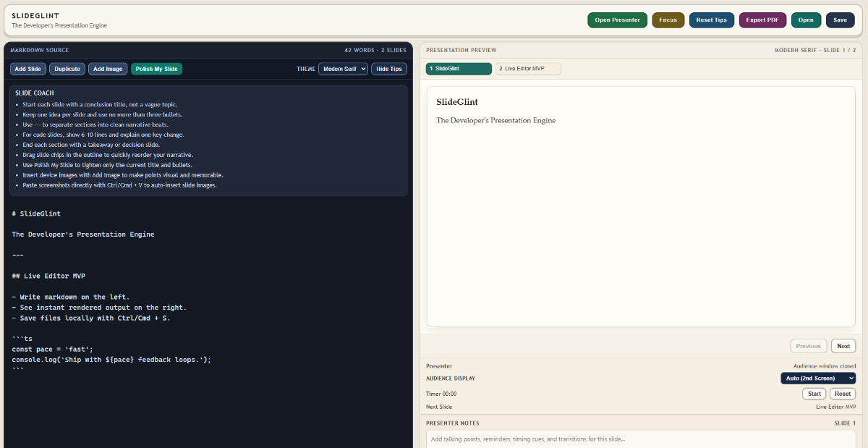Click the '42 WORDS · 2 SLIDES' counter
This screenshot has width=868, height=448.
click(x=375, y=50)
